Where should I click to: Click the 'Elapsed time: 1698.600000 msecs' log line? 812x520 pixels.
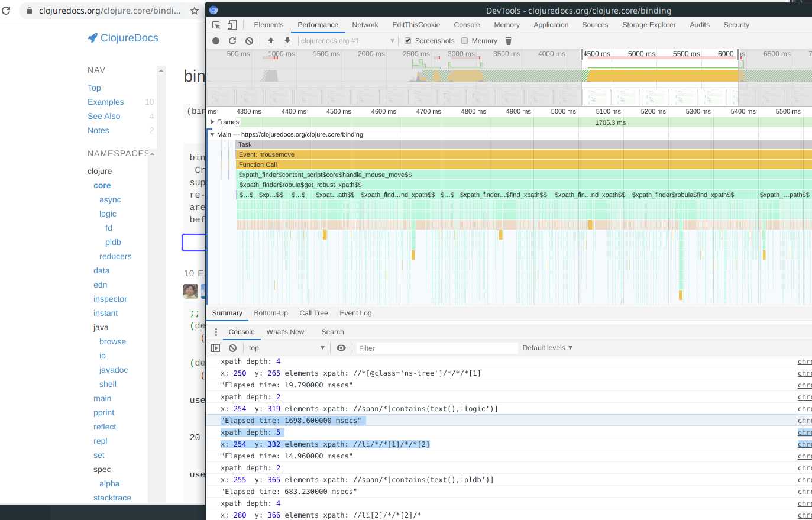[291, 421]
